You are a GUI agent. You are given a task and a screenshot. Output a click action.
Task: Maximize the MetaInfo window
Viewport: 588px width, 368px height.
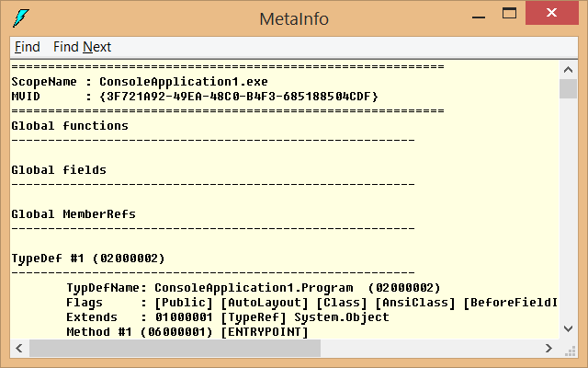[x=509, y=14]
